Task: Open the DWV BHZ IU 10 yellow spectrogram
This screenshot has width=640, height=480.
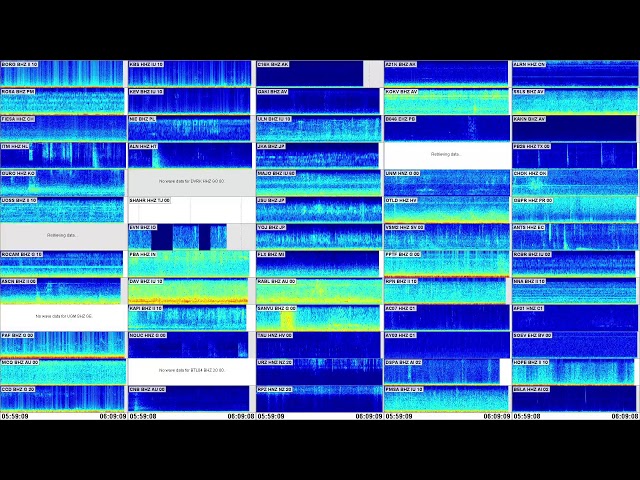Action: coord(188,291)
